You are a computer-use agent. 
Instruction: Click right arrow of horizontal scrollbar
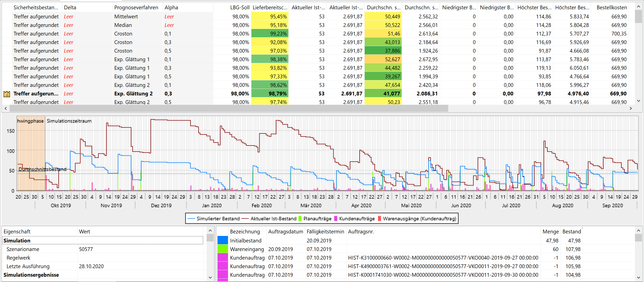[x=630, y=109]
